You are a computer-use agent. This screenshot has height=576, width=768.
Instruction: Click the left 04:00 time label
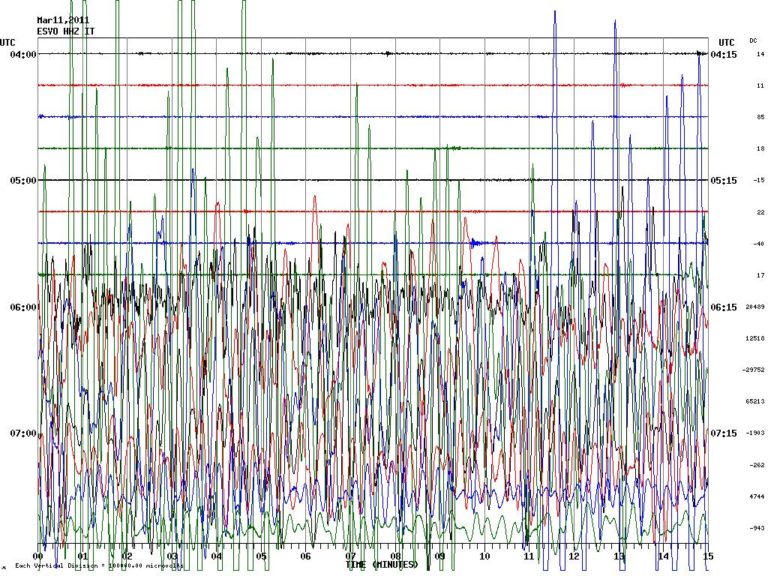coord(23,54)
